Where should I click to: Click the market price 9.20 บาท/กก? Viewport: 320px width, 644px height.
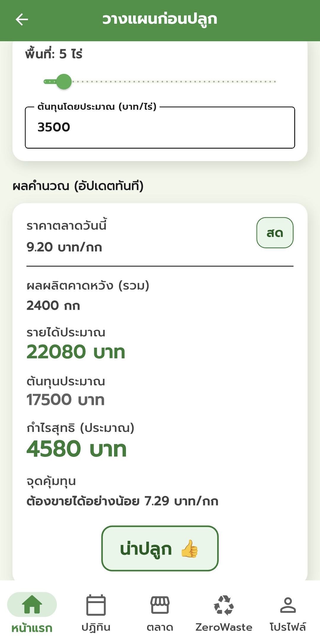[x=64, y=247]
